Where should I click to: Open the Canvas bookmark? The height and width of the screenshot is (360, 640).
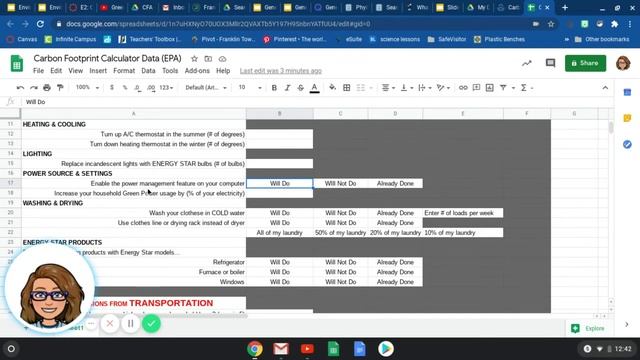point(22,39)
